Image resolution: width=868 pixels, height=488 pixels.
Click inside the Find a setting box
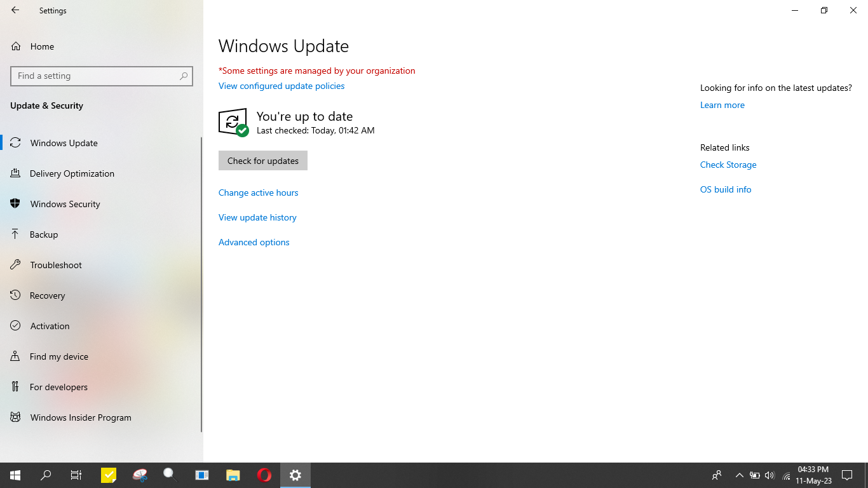pos(102,76)
